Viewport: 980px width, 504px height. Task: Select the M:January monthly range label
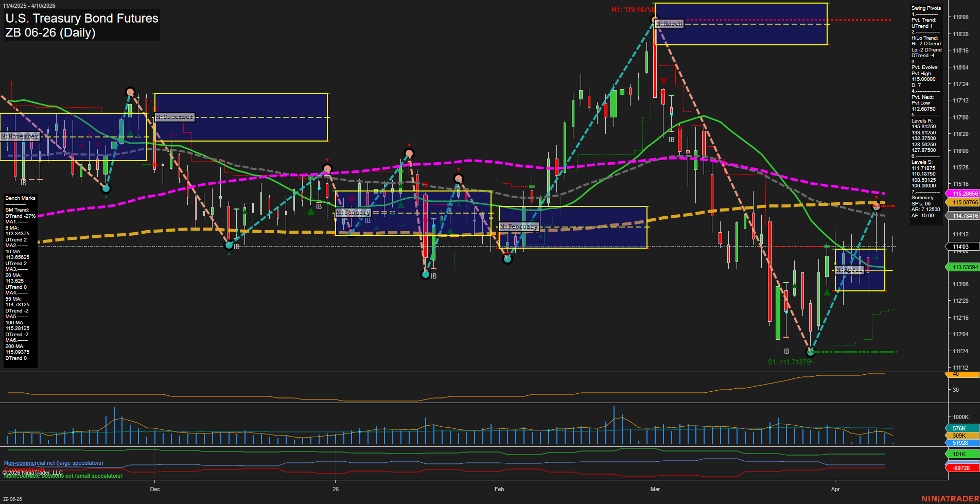pos(353,213)
